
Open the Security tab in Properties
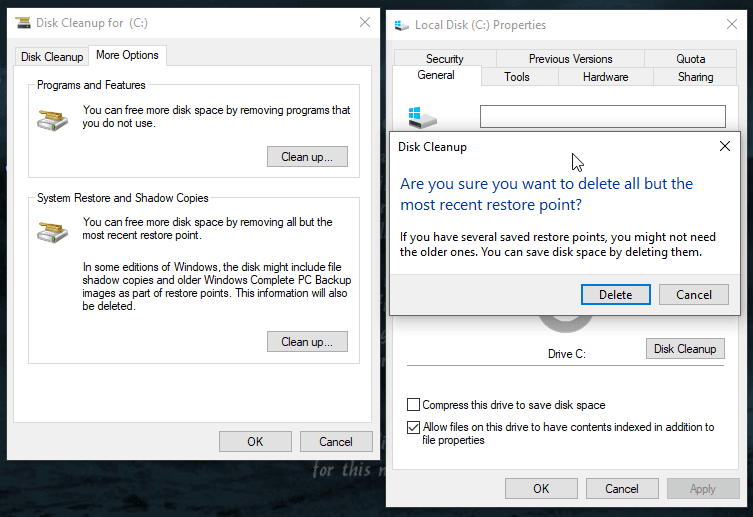click(x=445, y=59)
